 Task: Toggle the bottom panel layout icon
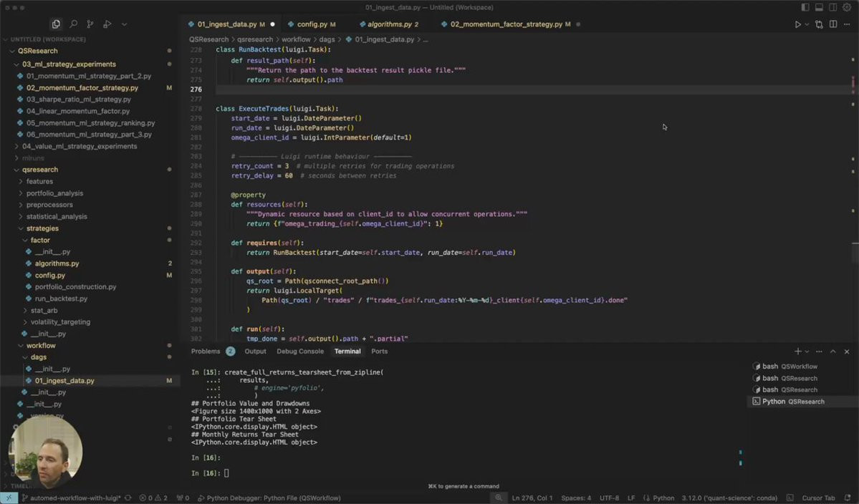tap(819, 7)
